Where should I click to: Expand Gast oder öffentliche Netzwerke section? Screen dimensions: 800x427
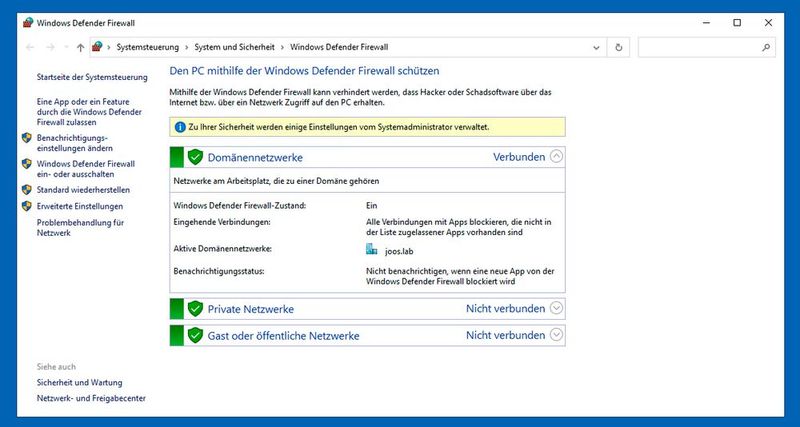pos(556,335)
